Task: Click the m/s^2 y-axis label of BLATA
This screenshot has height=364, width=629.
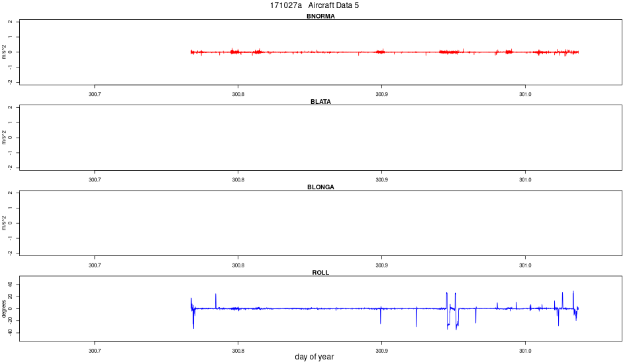Action: [4, 138]
